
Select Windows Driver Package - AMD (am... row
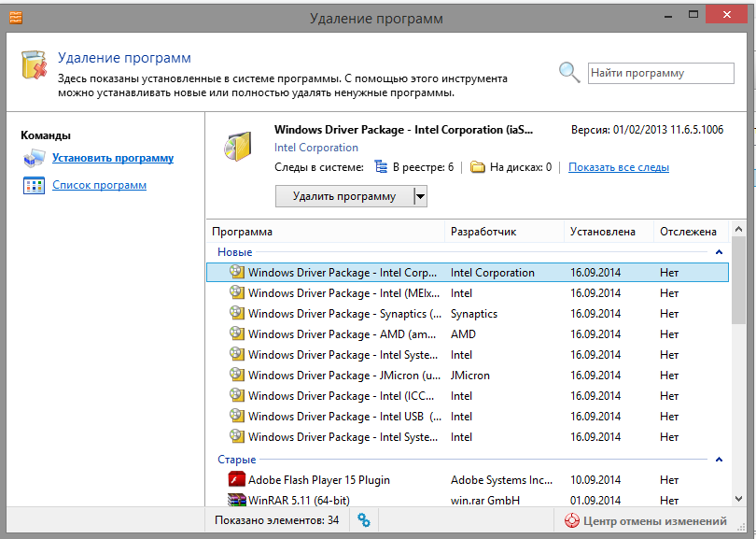coord(468,333)
